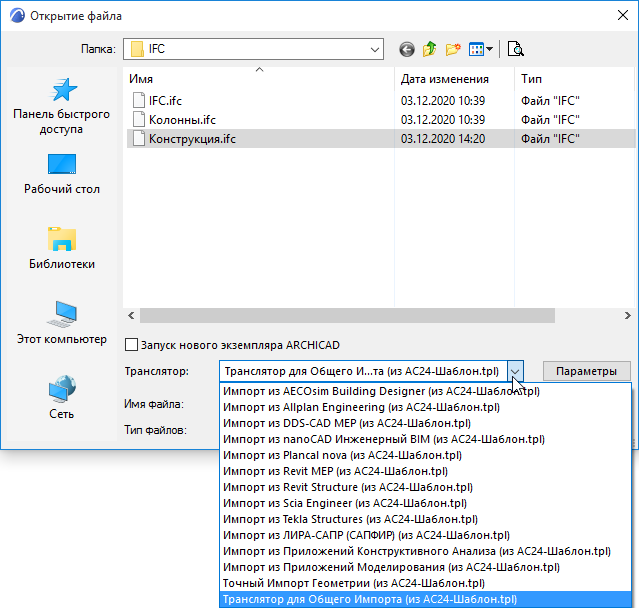Sort by Дата изменения column header
The height and width of the screenshot is (608, 639).
coord(454,79)
